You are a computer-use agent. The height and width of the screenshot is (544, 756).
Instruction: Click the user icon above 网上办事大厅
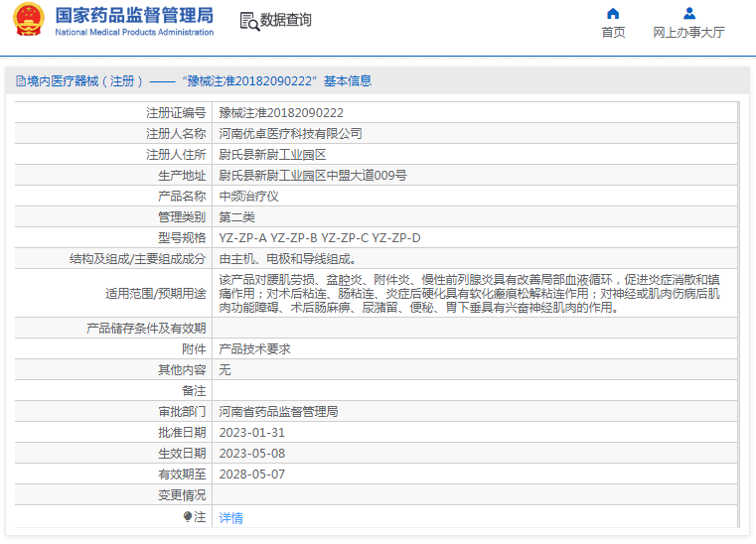(x=688, y=13)
